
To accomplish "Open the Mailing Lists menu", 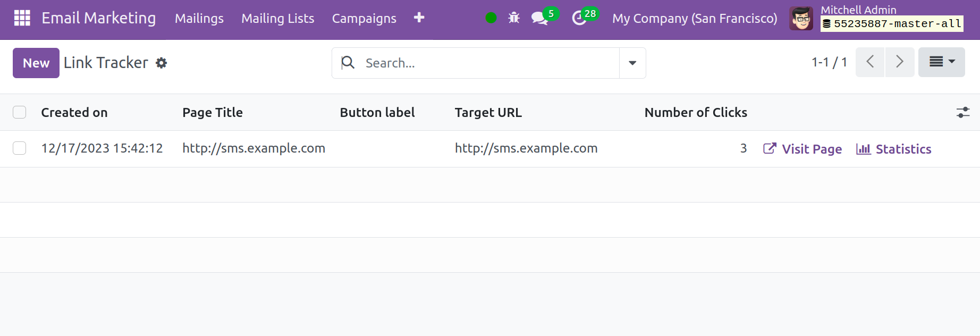I will 277,19.
